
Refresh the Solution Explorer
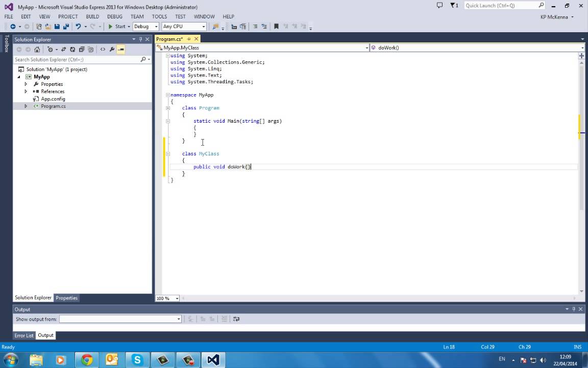[x=72, y=49]
